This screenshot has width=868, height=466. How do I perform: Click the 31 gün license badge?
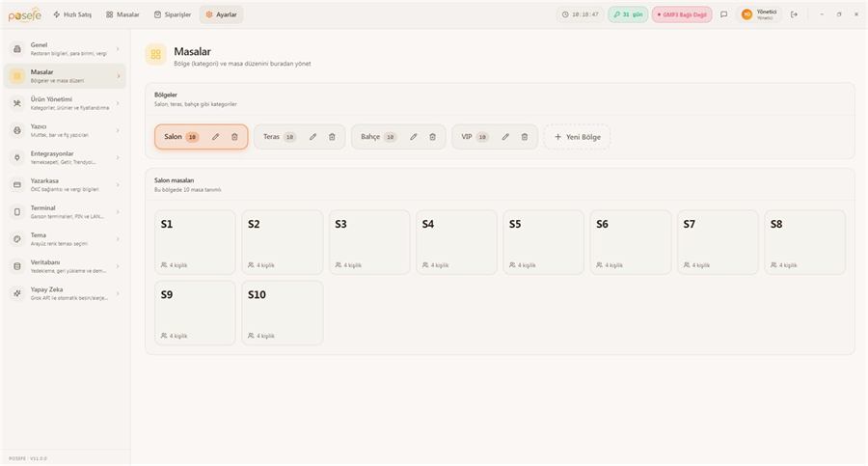pos(628,14)
